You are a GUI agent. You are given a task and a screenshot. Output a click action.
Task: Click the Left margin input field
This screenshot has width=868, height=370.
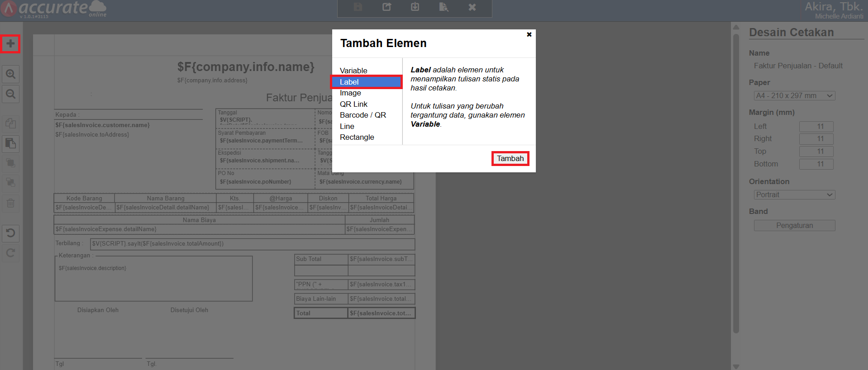point(816,127)
